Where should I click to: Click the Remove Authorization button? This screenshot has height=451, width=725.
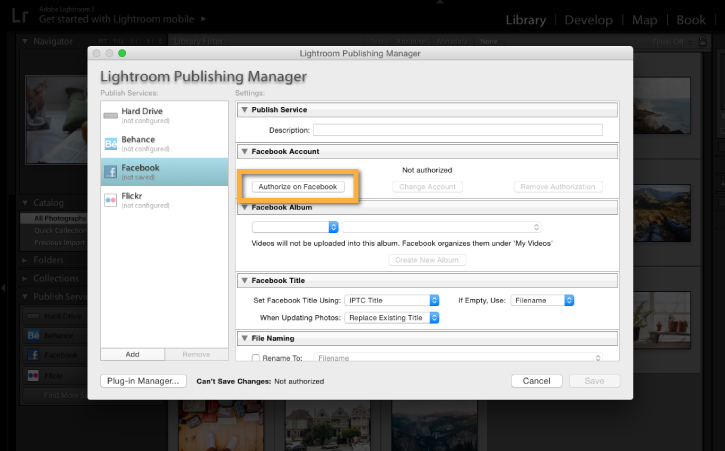558,187
